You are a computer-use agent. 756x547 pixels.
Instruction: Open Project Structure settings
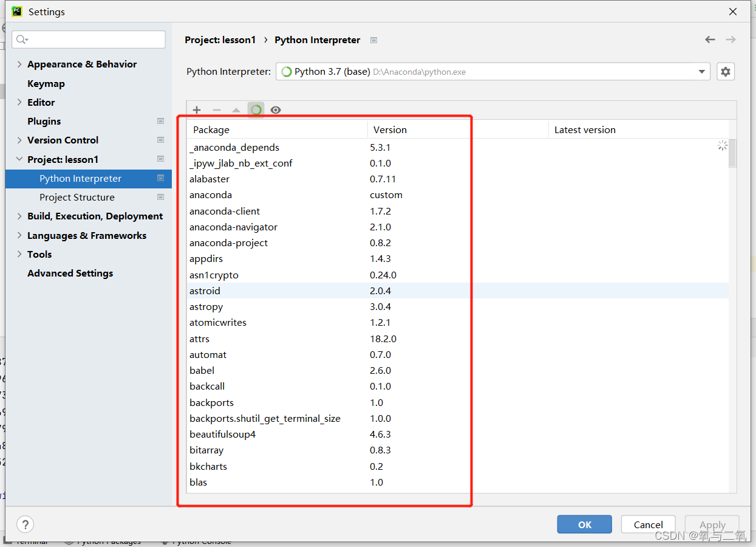[x=77, y=198]
